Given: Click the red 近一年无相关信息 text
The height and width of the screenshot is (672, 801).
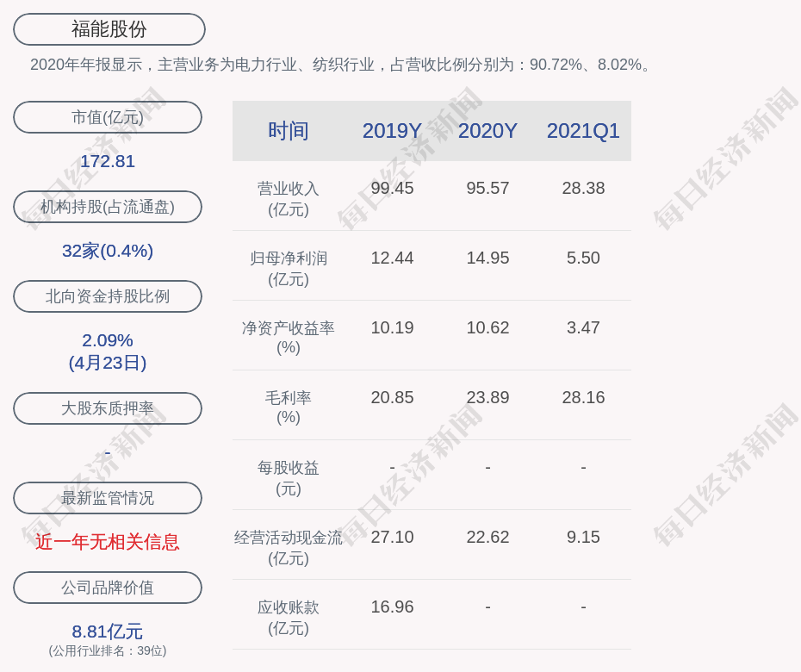Looking at the screenshot, I should click(x=108, y=542).
